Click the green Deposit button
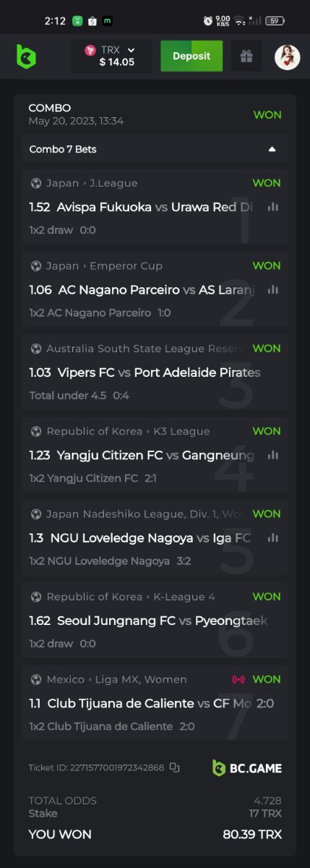This screenshot has width=310, height=868. 191,56
